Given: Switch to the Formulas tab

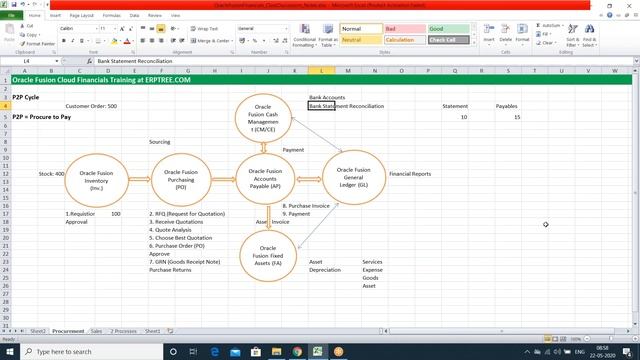Looking at the screenshot, I should click(111, 16).
